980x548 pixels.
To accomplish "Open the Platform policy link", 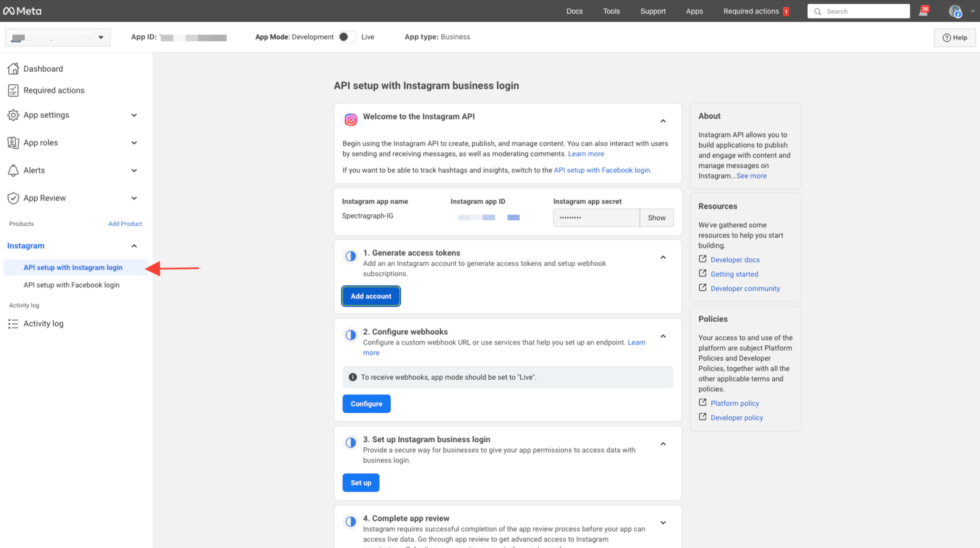I will coord(734,403).
